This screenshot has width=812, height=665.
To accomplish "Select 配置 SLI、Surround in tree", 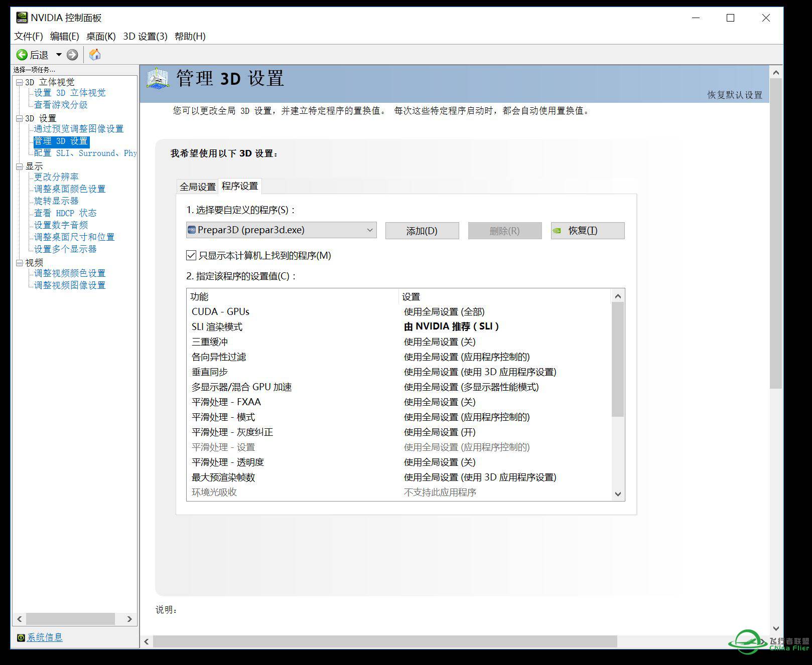I will click(85, 153).
